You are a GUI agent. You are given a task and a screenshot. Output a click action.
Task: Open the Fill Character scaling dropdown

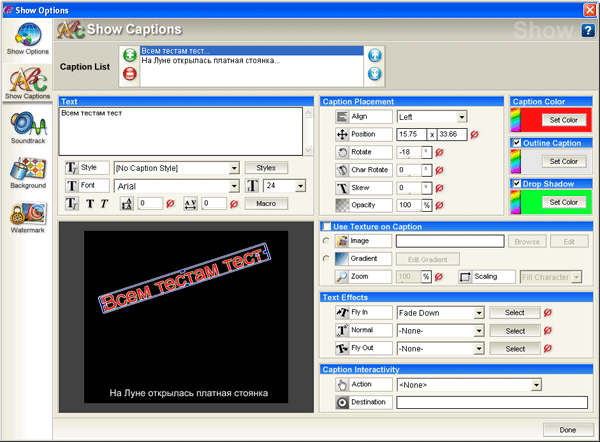(576, 277)
